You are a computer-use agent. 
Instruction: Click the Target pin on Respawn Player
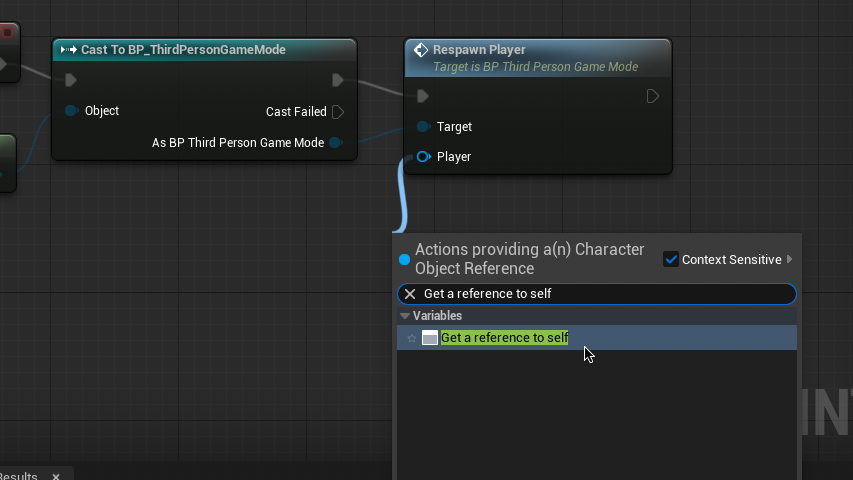tap(424, 127)
